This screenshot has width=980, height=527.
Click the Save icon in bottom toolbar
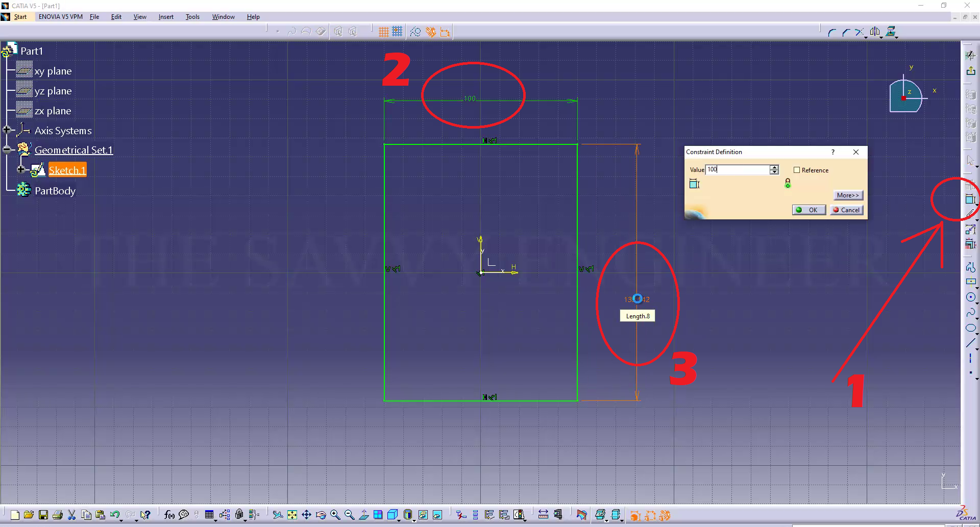43,515
